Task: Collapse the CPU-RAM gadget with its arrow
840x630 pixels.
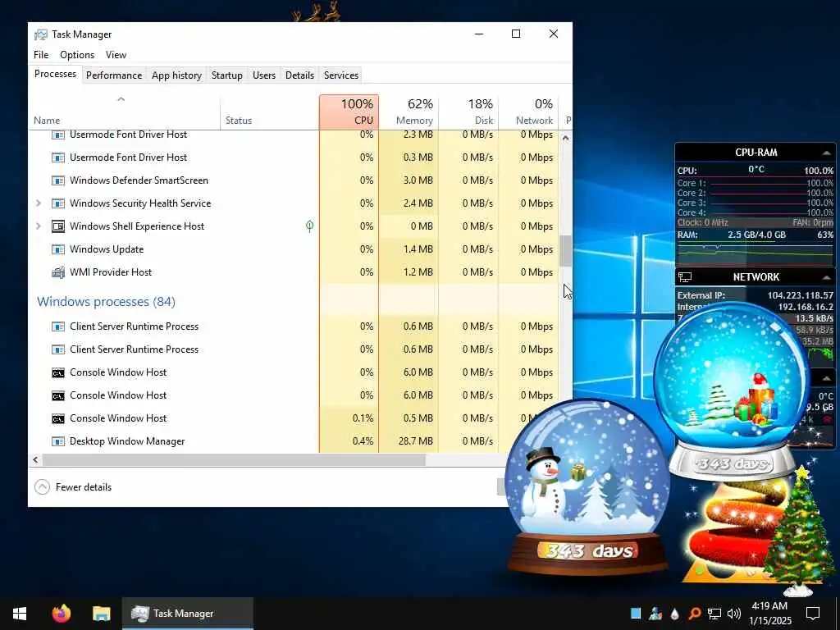Action: point(826,153)
